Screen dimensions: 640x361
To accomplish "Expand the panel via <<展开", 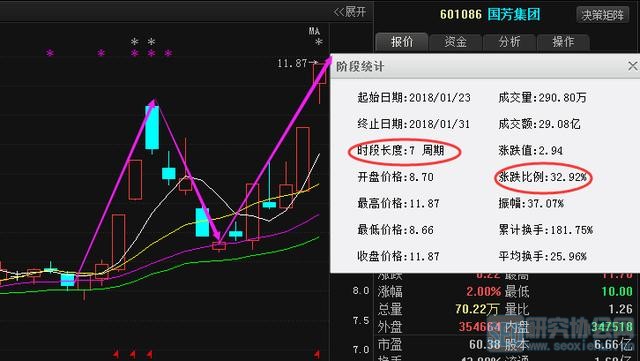I will (350, 11).
